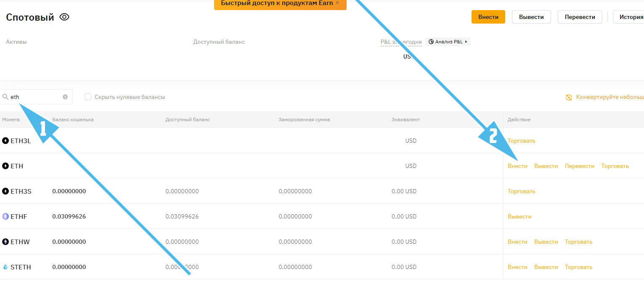Click Вывести in the ETHW row
644x285 pixels.
[546, 242]
